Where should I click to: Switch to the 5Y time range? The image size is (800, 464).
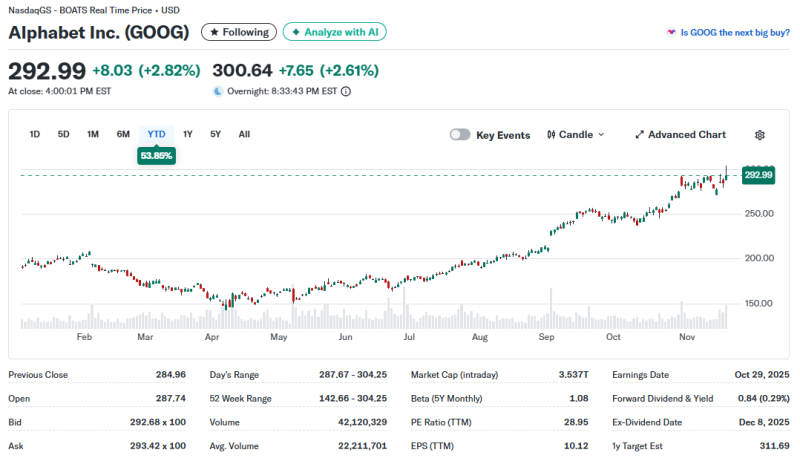point(215,134)
